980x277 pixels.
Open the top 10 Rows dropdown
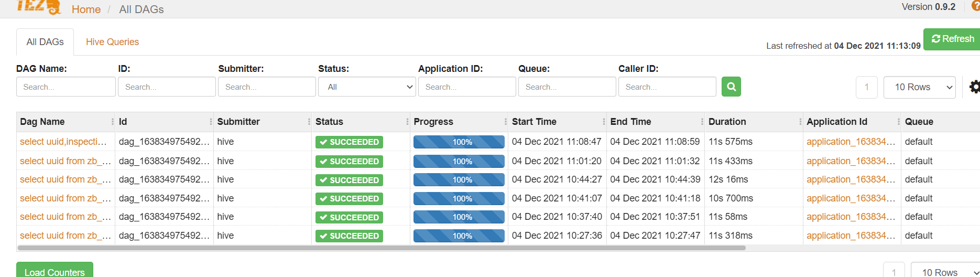pyautogui.click(x=920, y=87)
